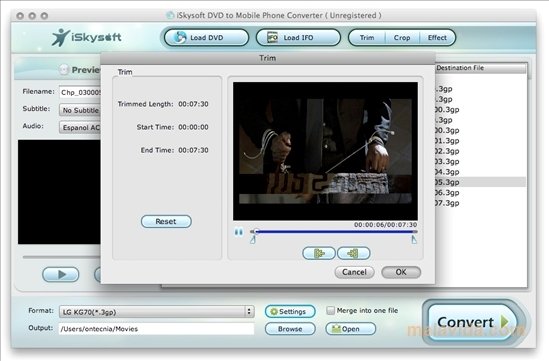Click the Destination File column header
This screenshot has width=549, height=361.
point(481,68)
